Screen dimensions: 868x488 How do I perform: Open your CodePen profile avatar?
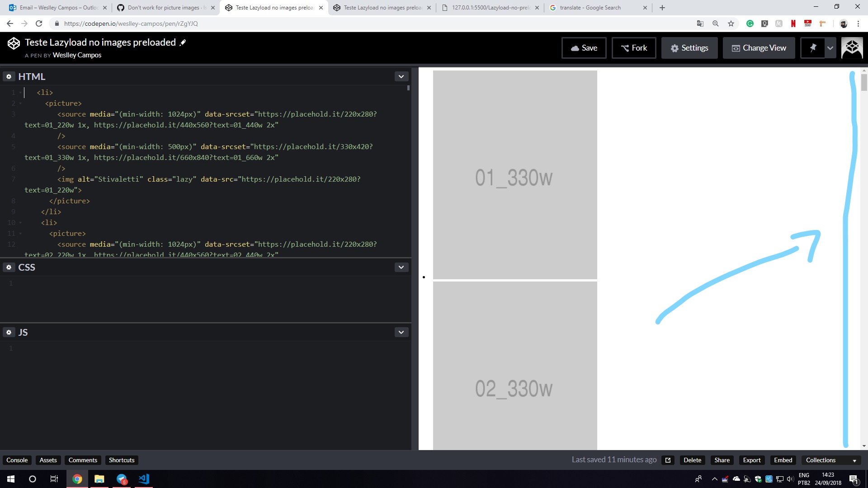tap(852, 47)
